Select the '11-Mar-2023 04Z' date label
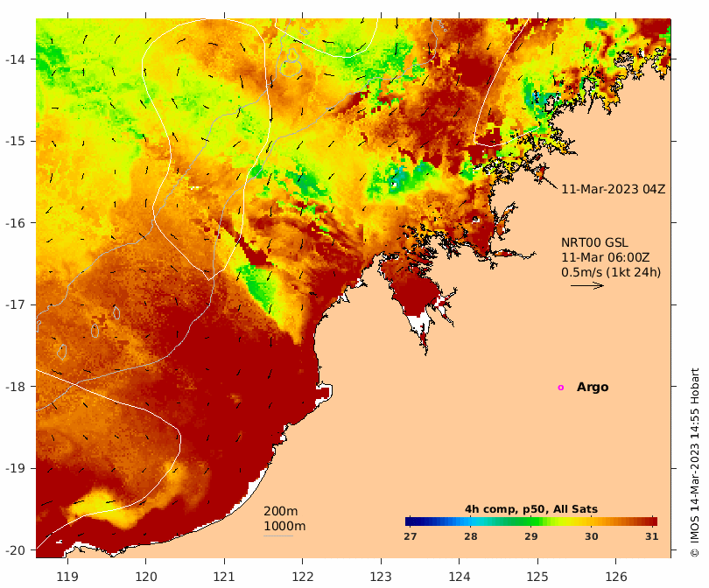The width and height of the screenshot is (709, 588). coord(613,189)
